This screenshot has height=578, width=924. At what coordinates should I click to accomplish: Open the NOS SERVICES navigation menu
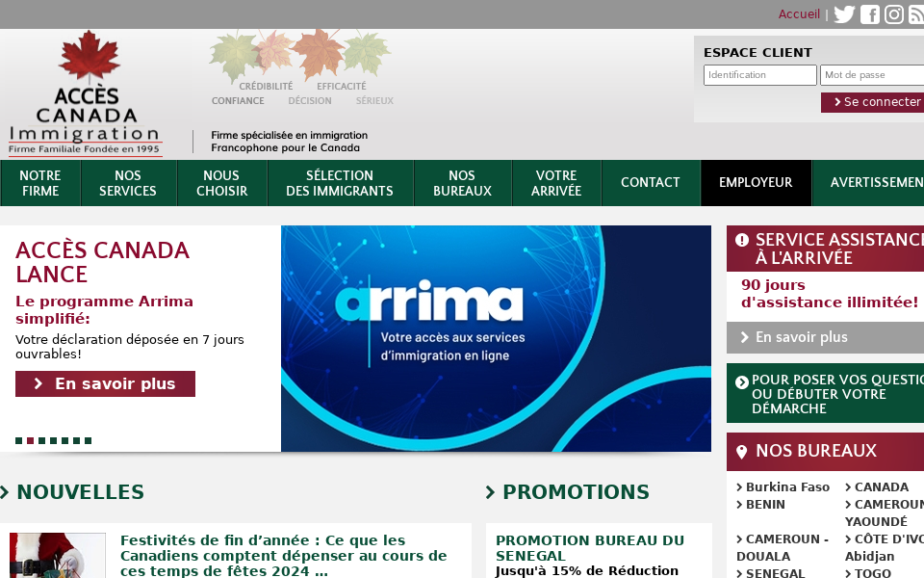point(128,182)
